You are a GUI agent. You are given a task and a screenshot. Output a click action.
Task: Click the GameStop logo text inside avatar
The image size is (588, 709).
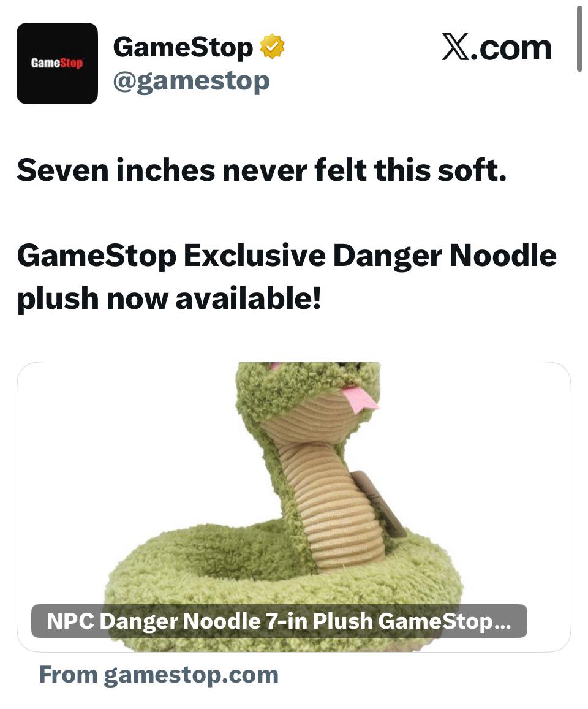pos(57,63)
